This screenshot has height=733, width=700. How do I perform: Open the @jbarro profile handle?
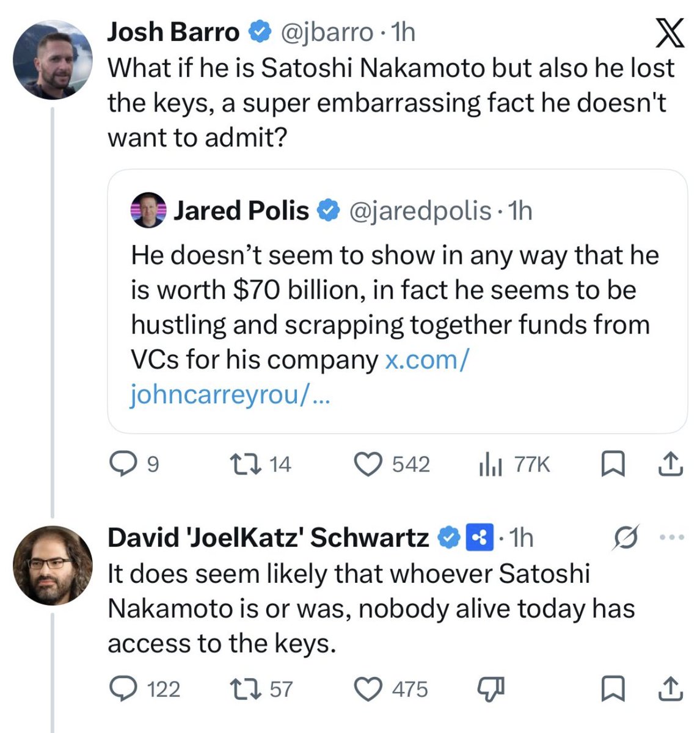[x=326, y=32]
